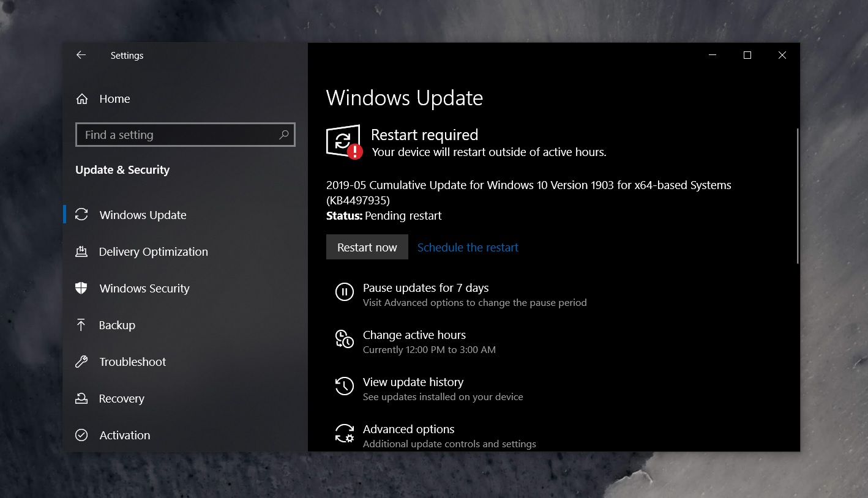This screenshot has height=498, width=868.
Task: Click the Restart required status icon
Action: point(344,142)
